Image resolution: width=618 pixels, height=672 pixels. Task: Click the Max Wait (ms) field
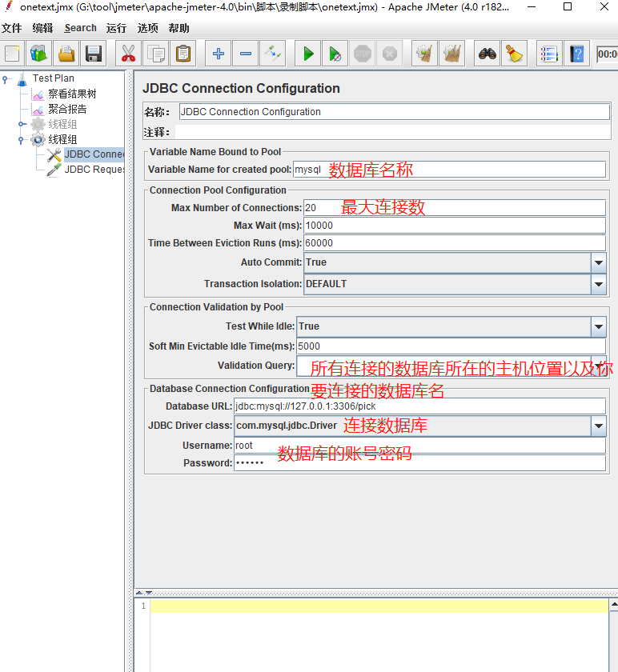[455, 226]
